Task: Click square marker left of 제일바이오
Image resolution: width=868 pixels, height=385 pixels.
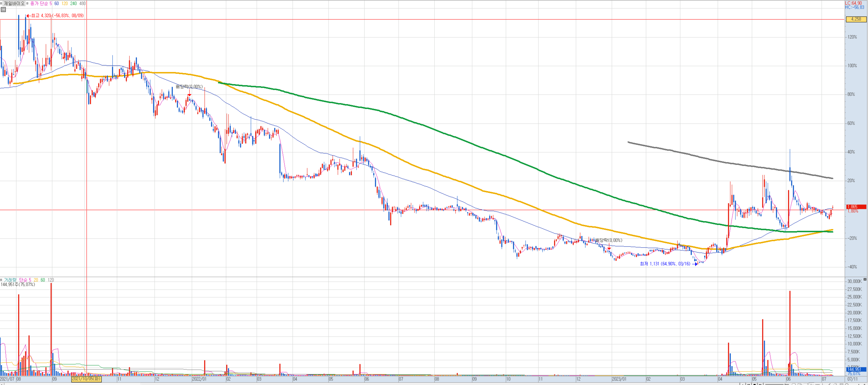Action: click(1, 3)
